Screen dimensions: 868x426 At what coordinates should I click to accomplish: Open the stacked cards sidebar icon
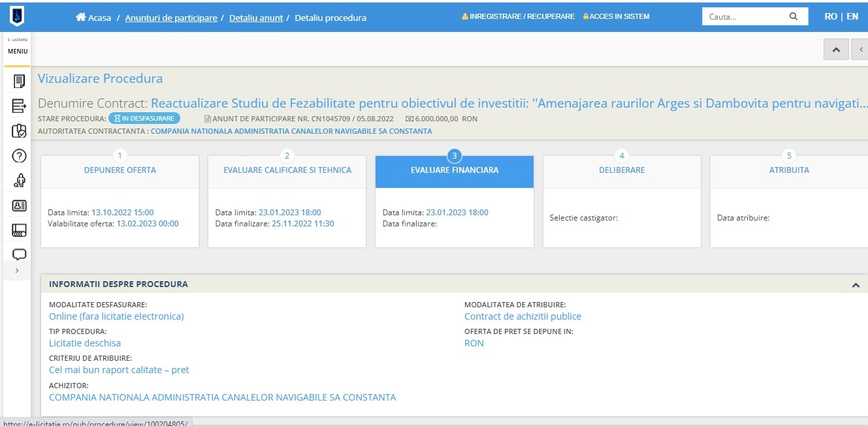(19, 230)
